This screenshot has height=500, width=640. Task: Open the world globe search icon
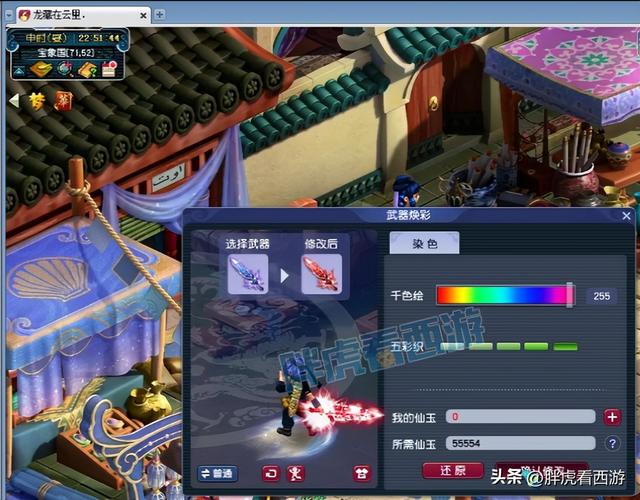point(64,69)
